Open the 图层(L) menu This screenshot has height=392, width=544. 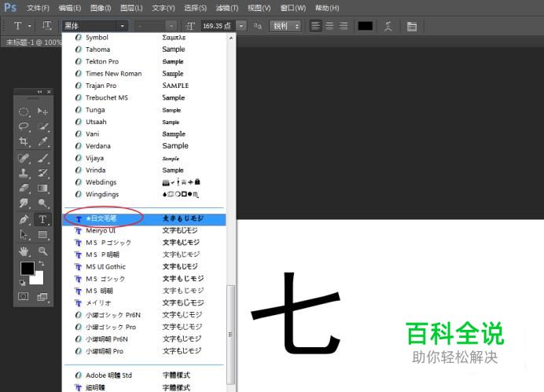pos(131,8)
